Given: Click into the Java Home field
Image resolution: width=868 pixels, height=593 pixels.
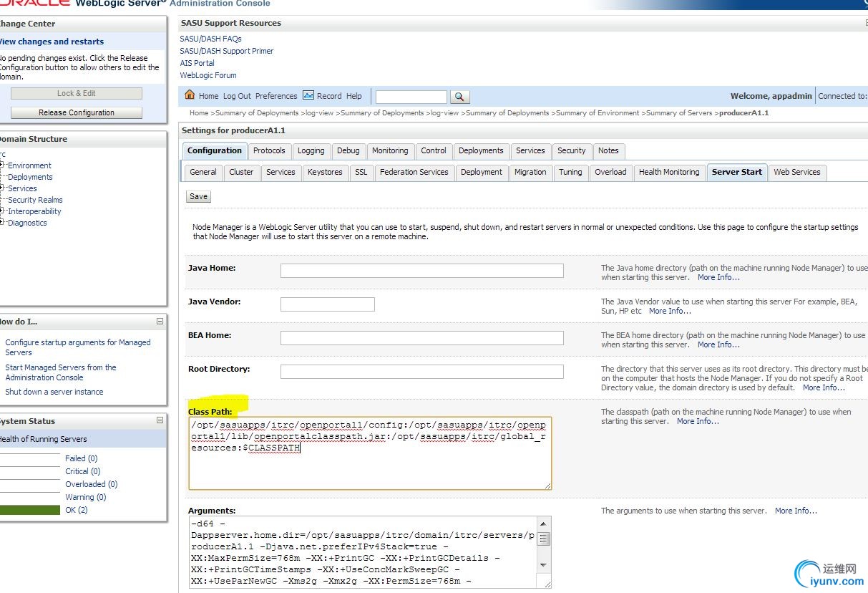Looking at the screenshot, I should (421, 271).
